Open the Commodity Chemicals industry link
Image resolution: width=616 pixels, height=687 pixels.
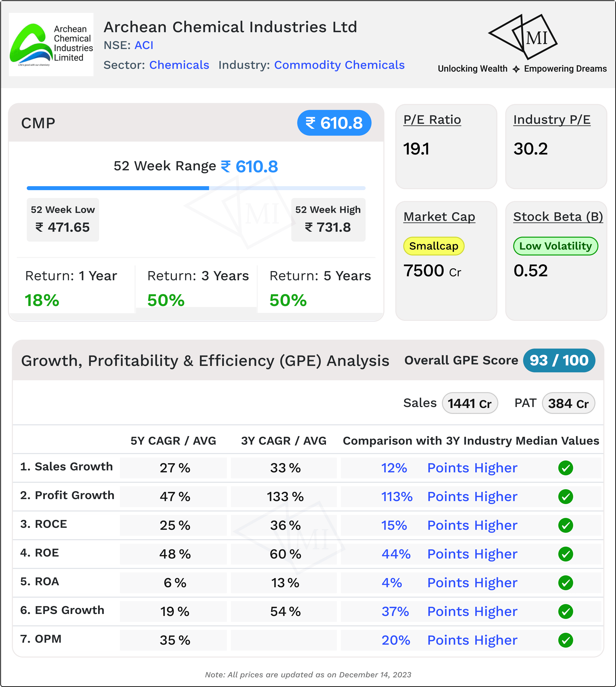[339, 65]
